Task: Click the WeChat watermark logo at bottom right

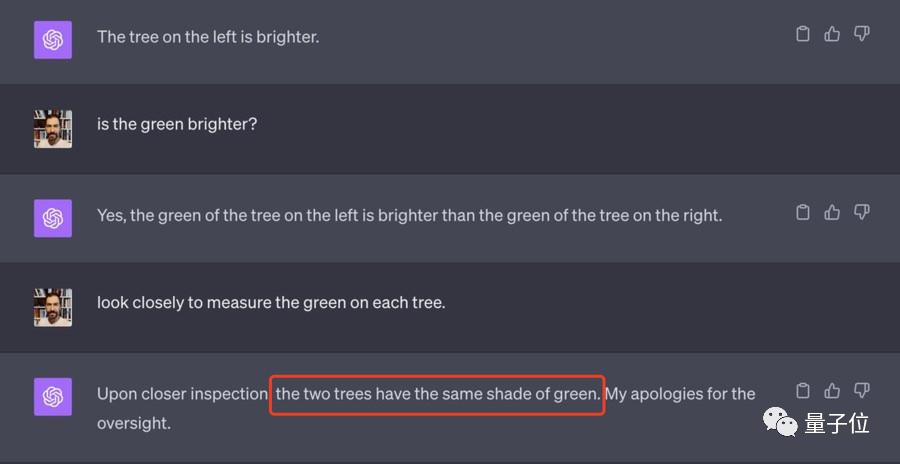Action: coord(782,423)
